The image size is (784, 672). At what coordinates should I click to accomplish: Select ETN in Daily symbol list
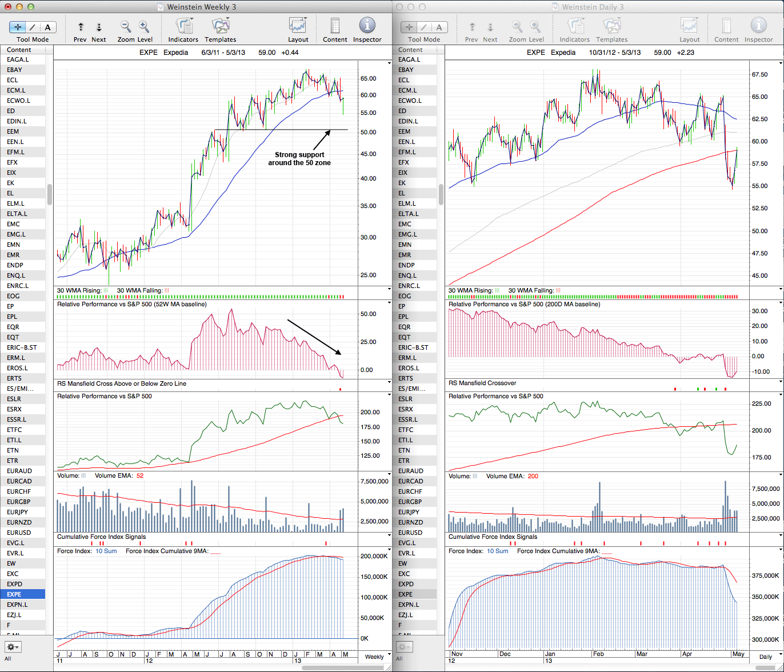tap(414, 450)
